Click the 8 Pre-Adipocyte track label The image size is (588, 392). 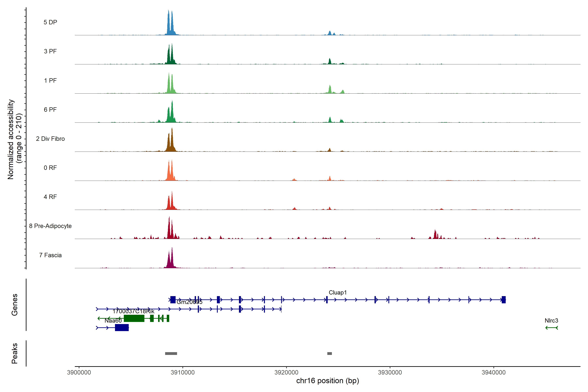[x=50, y=226]
